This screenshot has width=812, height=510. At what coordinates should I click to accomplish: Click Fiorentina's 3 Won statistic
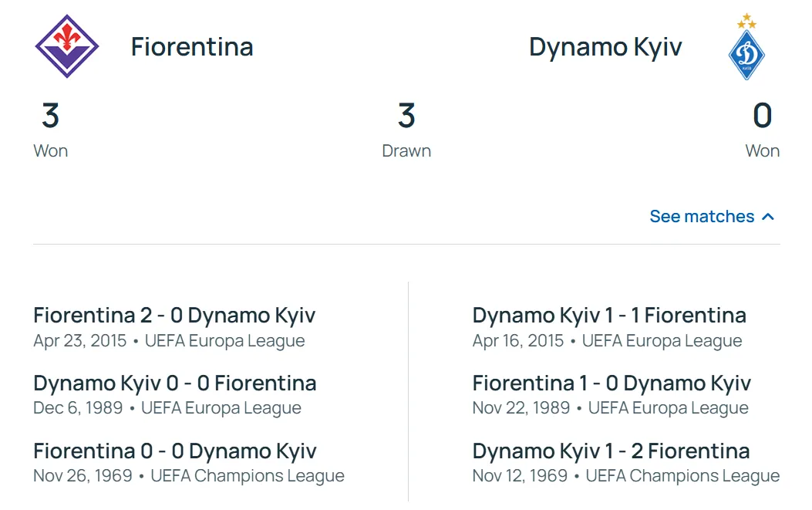[x=51, y=128]
